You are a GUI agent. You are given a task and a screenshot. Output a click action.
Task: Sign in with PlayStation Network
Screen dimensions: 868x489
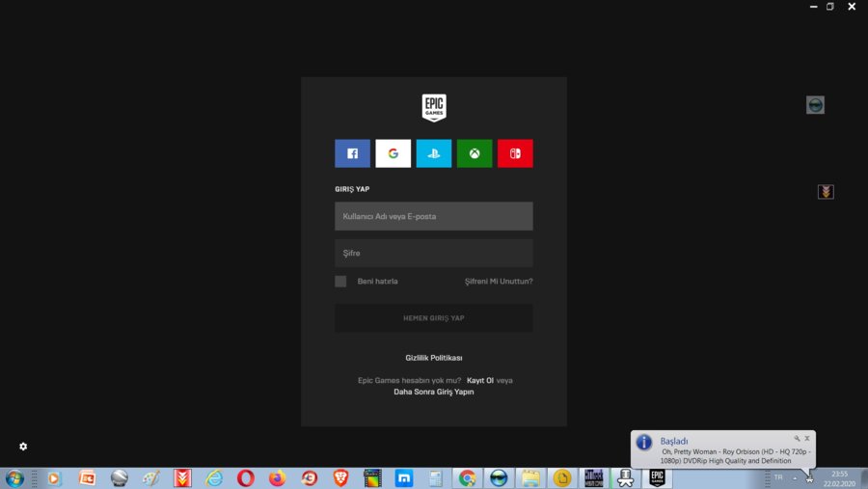[x=433, y=153]
